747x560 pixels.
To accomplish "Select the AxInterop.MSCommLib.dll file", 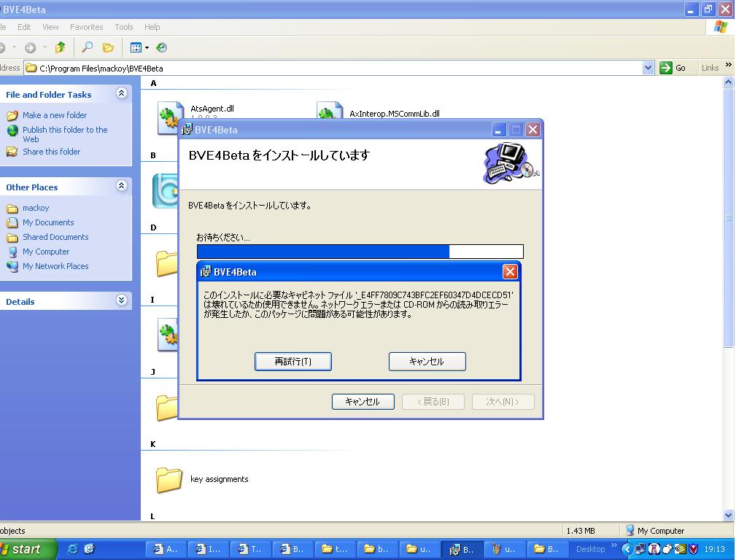I will [x=395, y=113].
